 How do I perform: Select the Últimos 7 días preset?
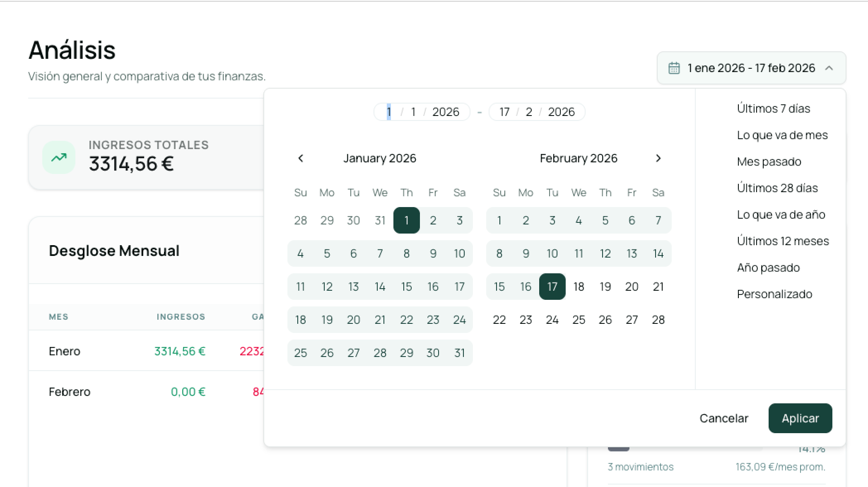pyautogui.click(x=773, y=108)
